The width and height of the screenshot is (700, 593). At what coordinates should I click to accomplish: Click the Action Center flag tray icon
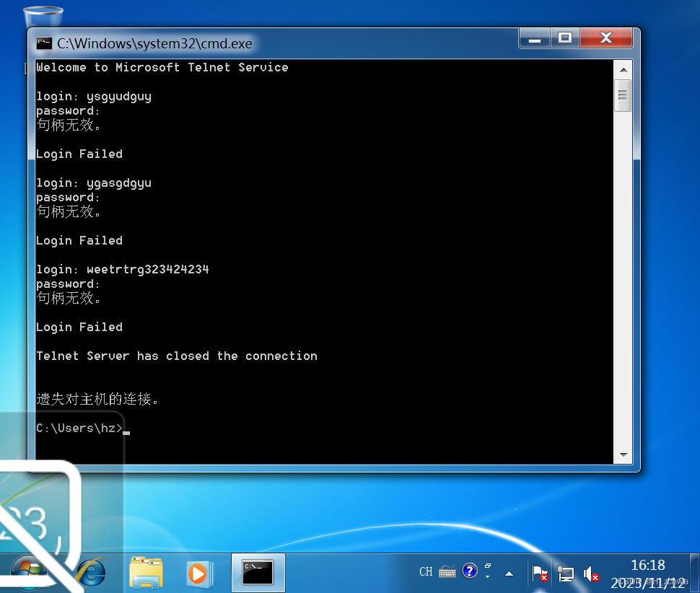tap(539, 573)
